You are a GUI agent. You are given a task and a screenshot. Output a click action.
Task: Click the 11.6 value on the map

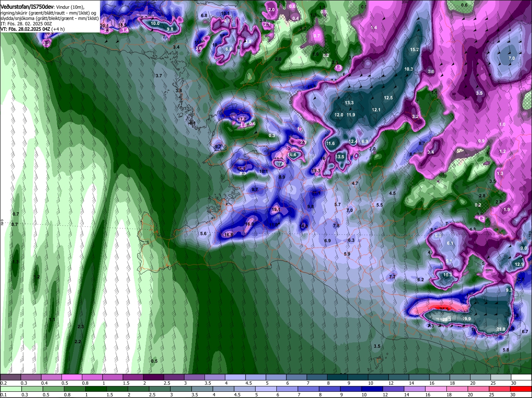tap(330, 143)
